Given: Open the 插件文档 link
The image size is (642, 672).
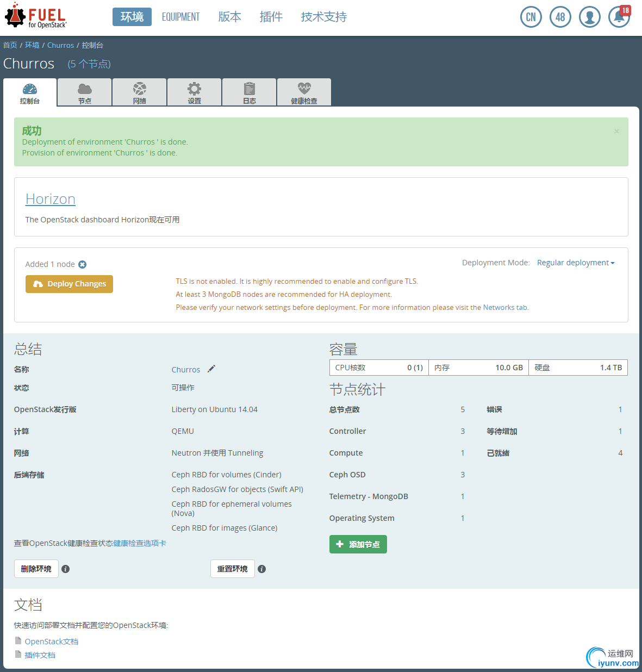Looking at the screenshot, I should [40, 655].
